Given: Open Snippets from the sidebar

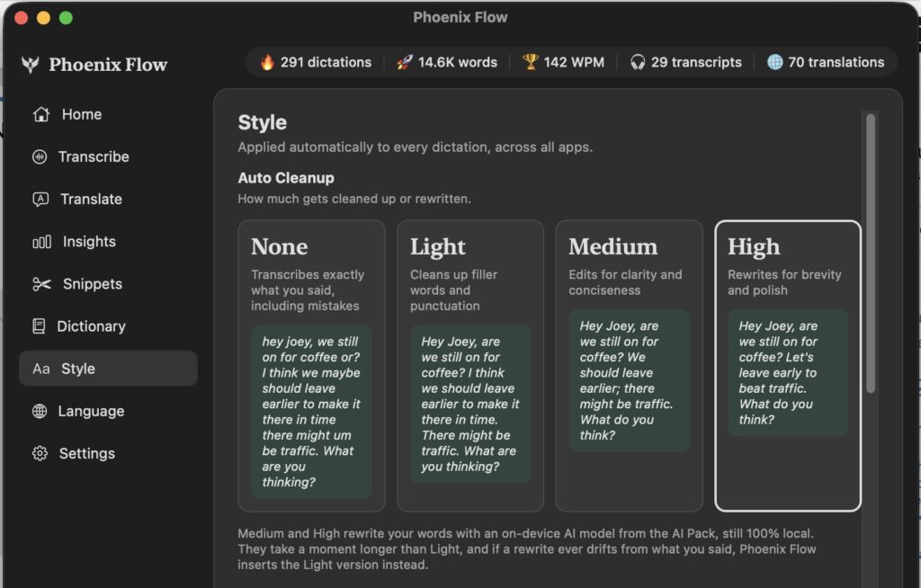Looking at the screenshot, I should coord(93,284).
